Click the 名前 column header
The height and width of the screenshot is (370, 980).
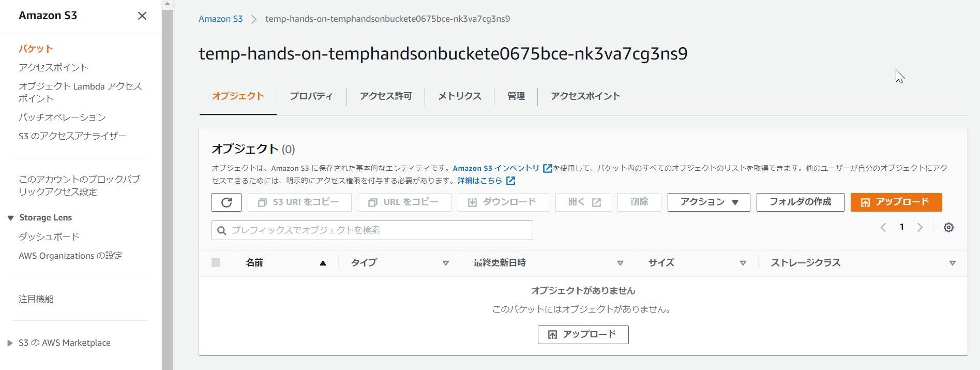(x=254, y=263)
